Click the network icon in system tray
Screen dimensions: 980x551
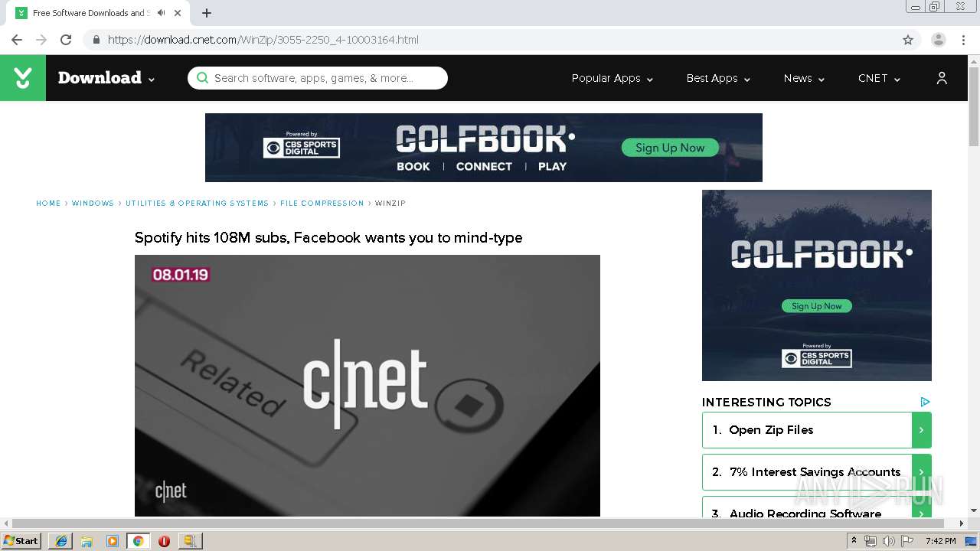[x=871, y=541]
